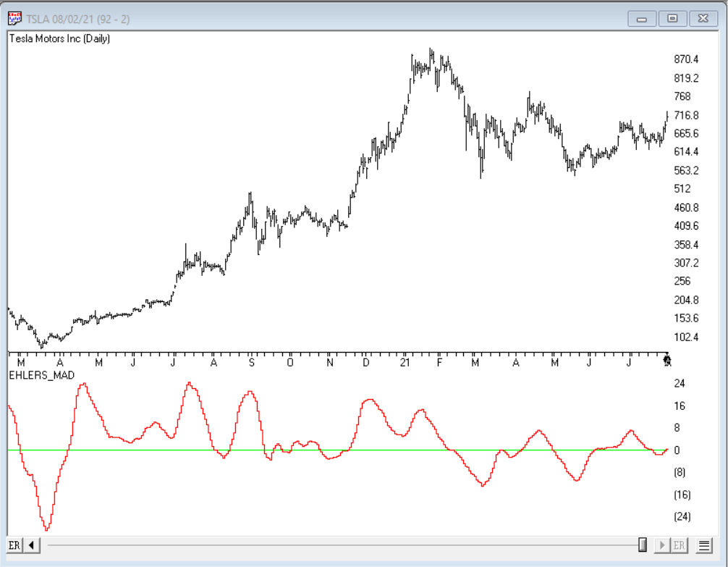Click the 307.2 price axis label
This screenshot has width=728, height=567.
point(686,263)
